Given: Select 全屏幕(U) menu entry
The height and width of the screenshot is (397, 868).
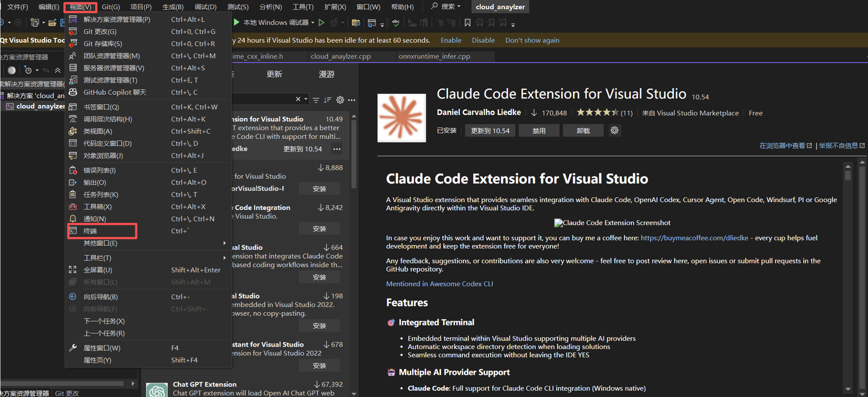Looking at the screenshot, I should click(148, 270).
